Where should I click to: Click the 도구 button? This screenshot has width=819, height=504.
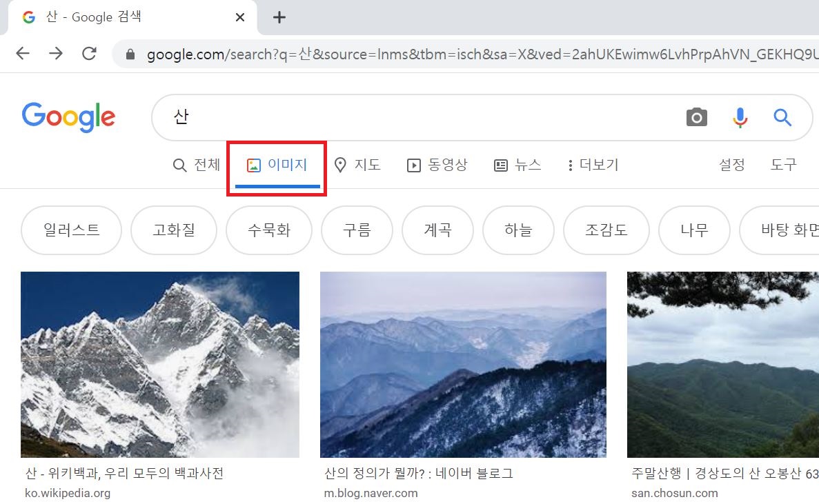point(784,165)
